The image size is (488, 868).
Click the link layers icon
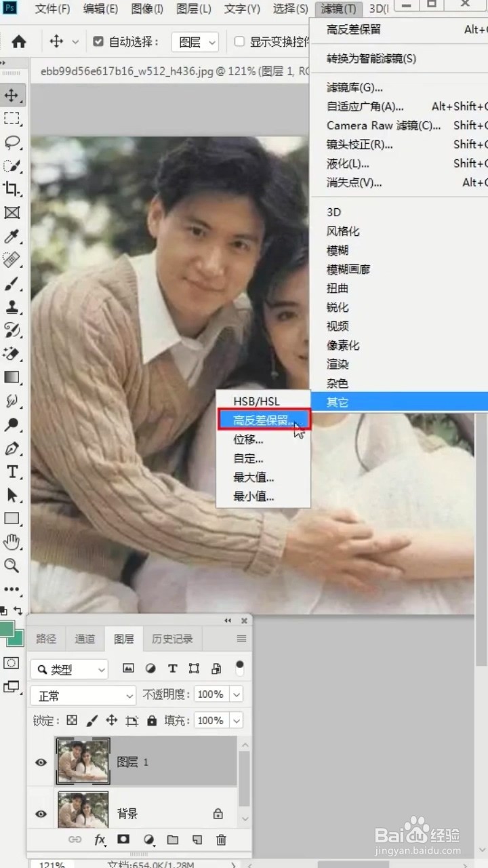click(x=75, y=840)
